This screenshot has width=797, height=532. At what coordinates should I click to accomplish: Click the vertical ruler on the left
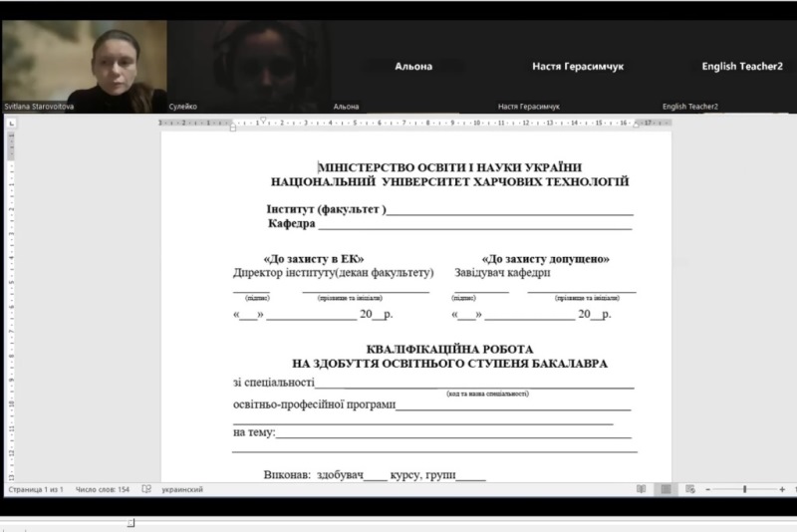tap(11, 305)
